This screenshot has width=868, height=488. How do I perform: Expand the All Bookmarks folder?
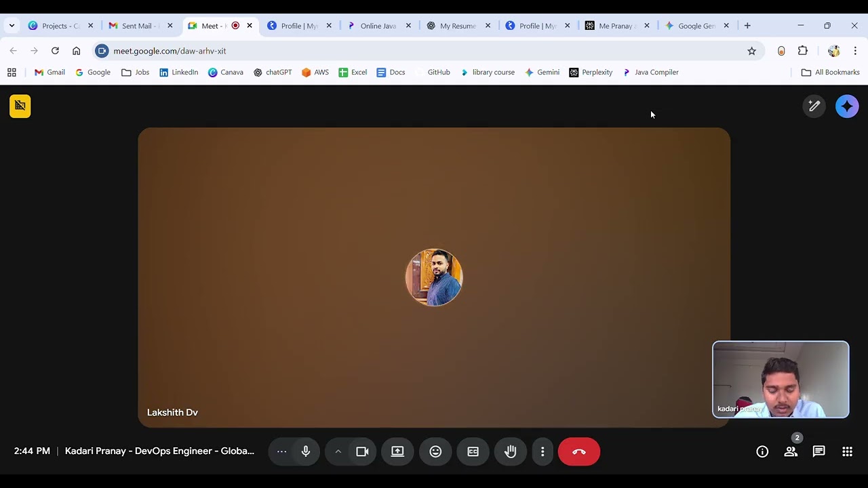click(830, 73)
